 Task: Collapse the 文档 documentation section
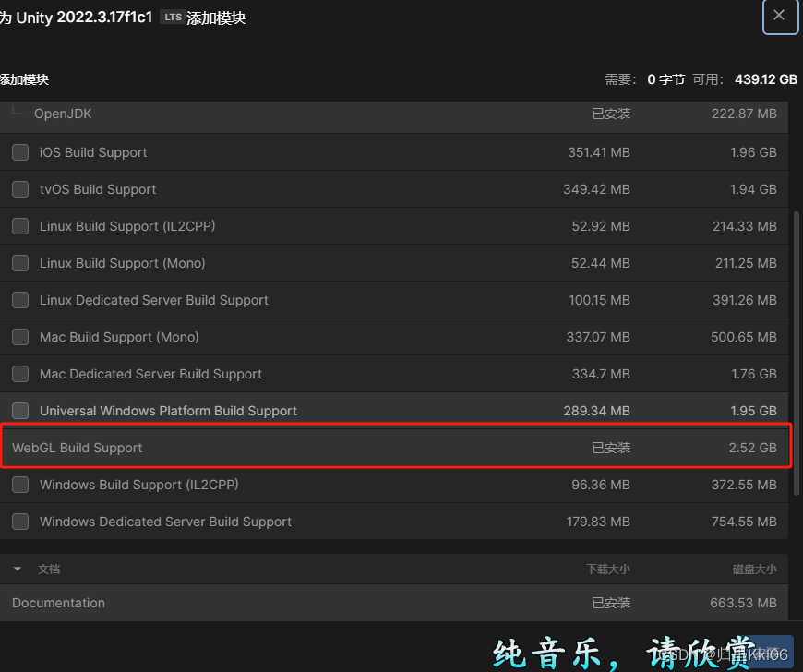click(16, 569)
